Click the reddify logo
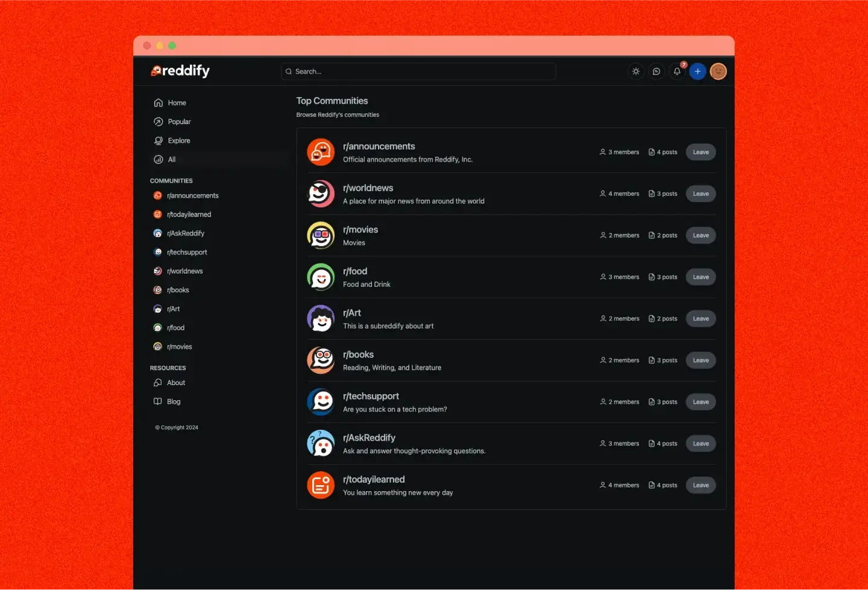Screen dimensions: 868x590 tap(180, 71)
